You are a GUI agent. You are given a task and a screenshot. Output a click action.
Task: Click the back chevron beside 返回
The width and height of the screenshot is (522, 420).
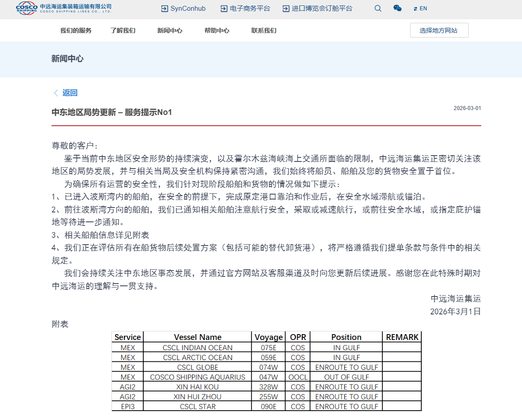[56, 93]
